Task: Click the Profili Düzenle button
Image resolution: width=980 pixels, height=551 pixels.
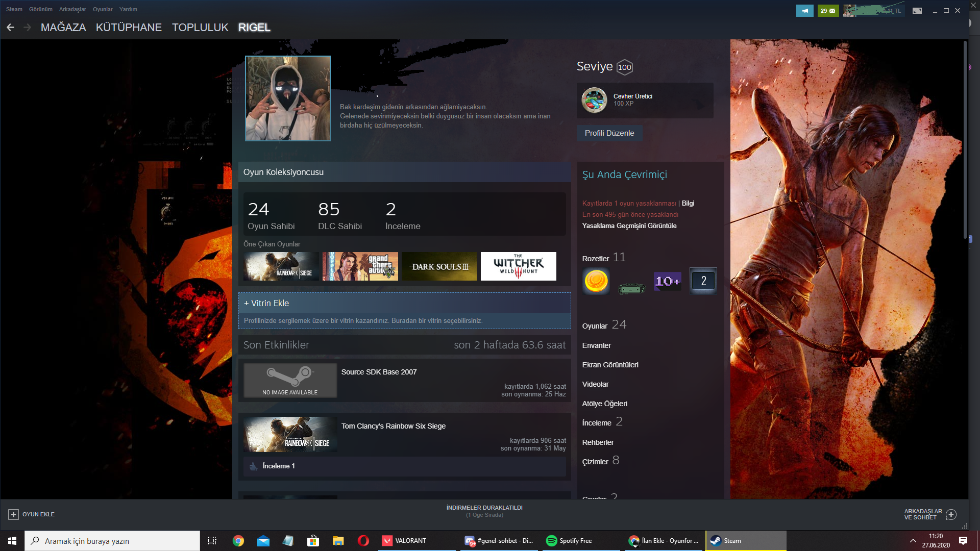Action: [x=609, y=133]
